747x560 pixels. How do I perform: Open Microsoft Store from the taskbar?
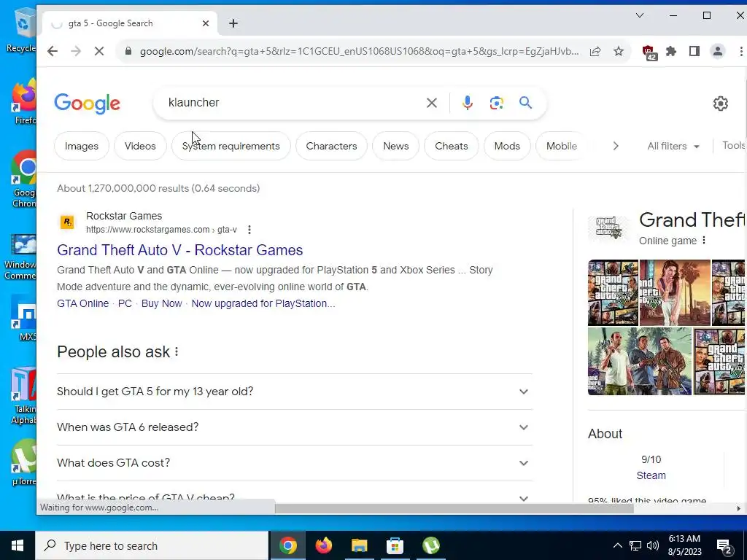(x=395, y=545)
